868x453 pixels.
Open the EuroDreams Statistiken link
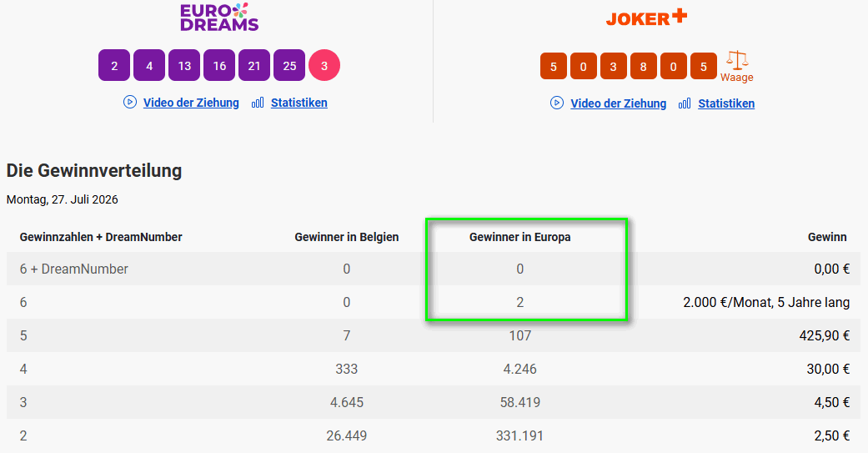pos(299,103)
